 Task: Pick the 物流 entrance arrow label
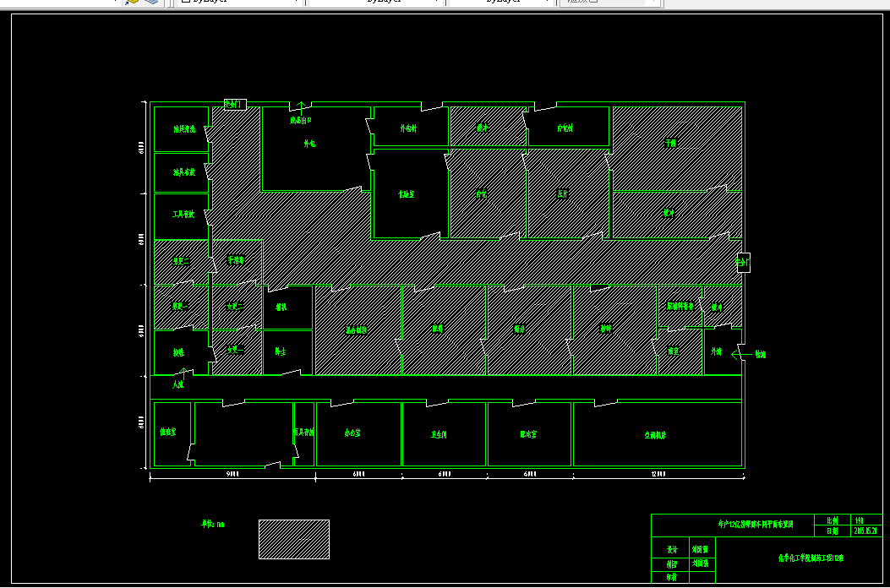pyautogui.click(x=761, y=355)
